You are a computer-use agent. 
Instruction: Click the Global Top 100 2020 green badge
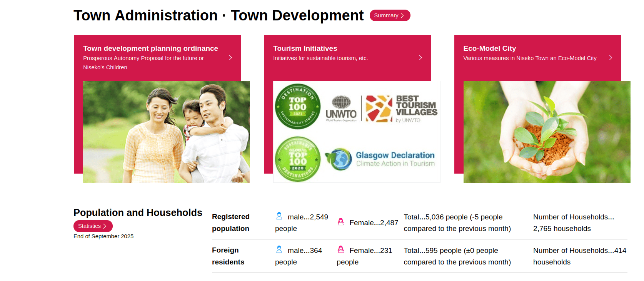[298, 159]
